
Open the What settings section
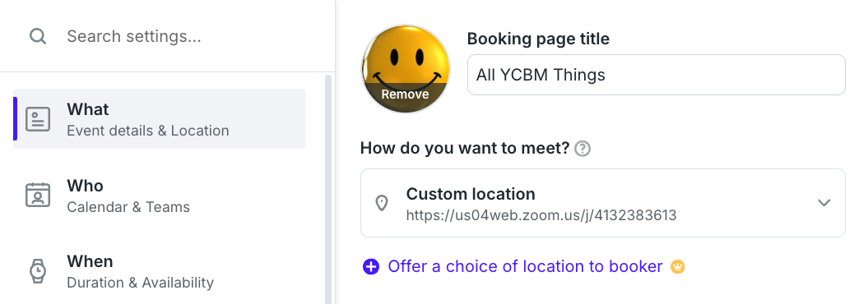pos(160,119)
